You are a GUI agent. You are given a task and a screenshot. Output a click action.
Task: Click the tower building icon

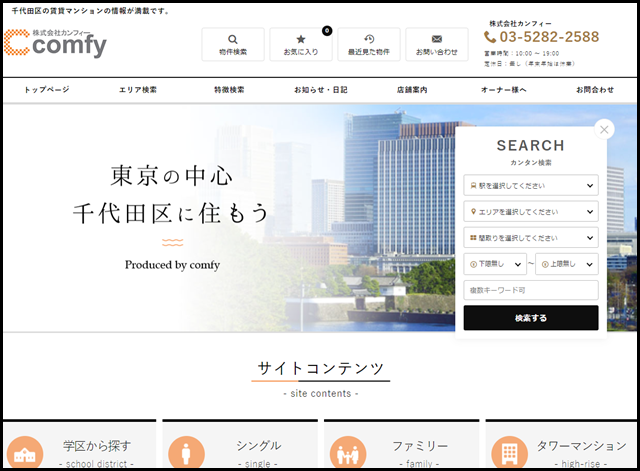pyautogui.click(x=509, y=453)
